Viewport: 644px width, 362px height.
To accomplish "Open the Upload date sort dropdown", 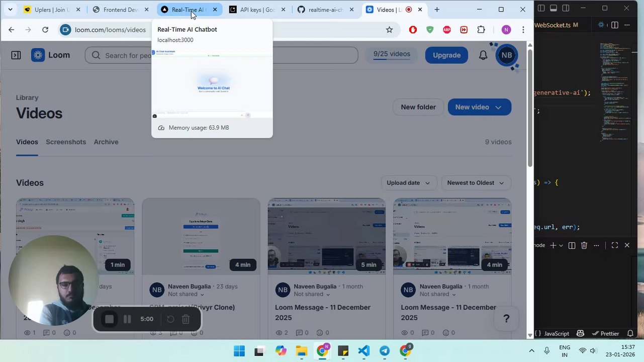I will pos(408,183).
